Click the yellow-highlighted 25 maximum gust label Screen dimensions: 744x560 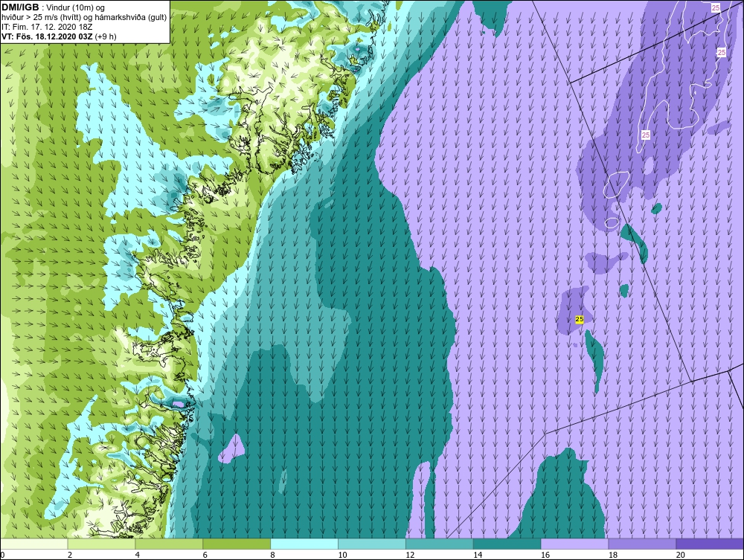[x=580, y=320]
